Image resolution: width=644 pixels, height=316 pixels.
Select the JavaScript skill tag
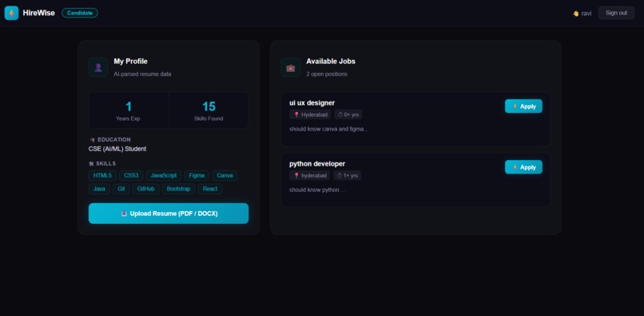[164, 176]
